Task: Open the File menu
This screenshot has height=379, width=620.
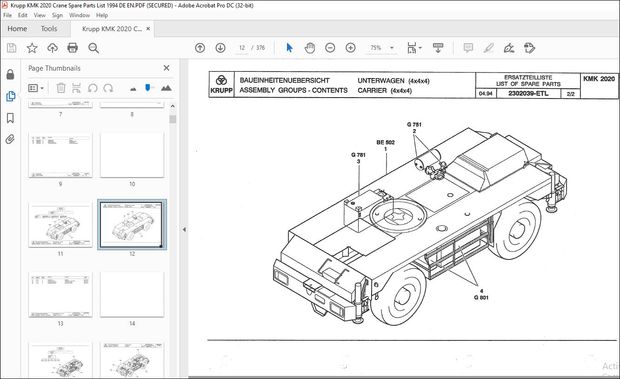Action: pos(8,15)
